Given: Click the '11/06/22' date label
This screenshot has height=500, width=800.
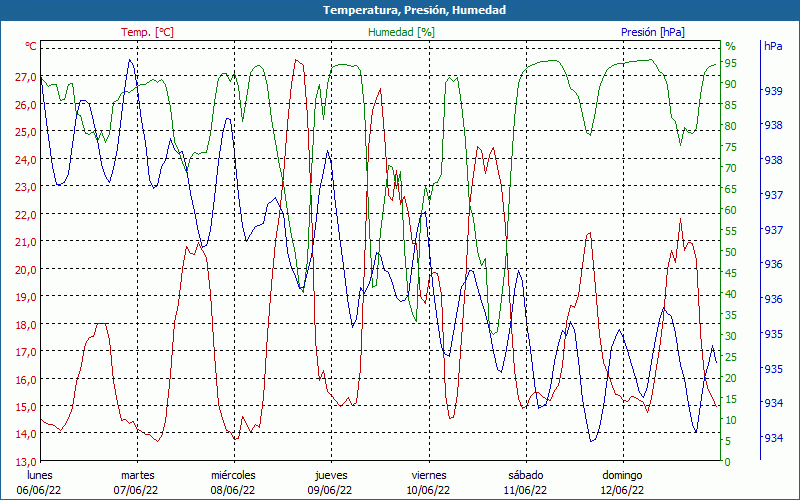Looking at the screenshot, I should [x=525, y=491].
